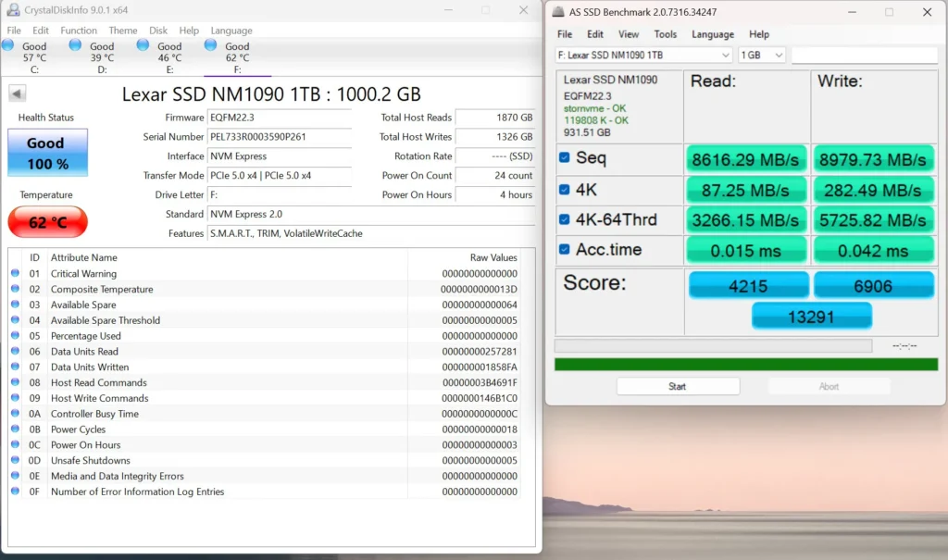Viewport: 948px width, 560px height.
Task: Click the Attribute Name column header
Action: [x=84, y=257]
